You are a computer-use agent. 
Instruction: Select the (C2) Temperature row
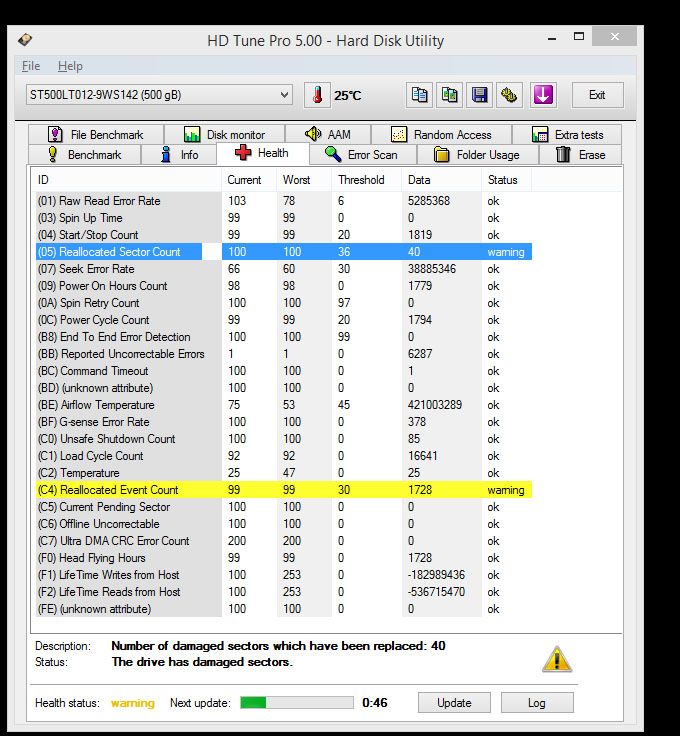pos(283,473)
